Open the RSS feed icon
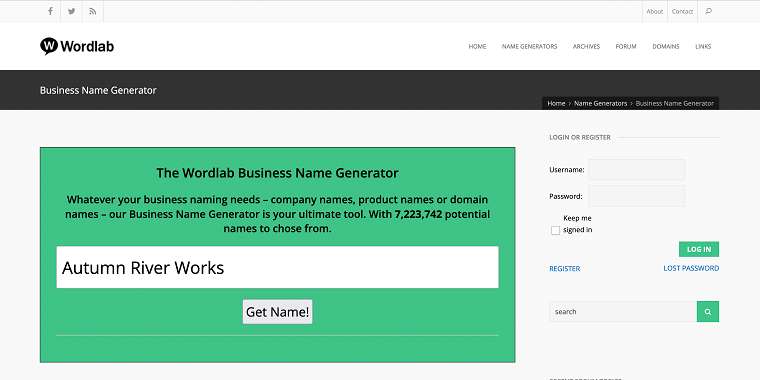Image resolution: width=760 pixels, height=380 pixels. [x=93, y=11]
